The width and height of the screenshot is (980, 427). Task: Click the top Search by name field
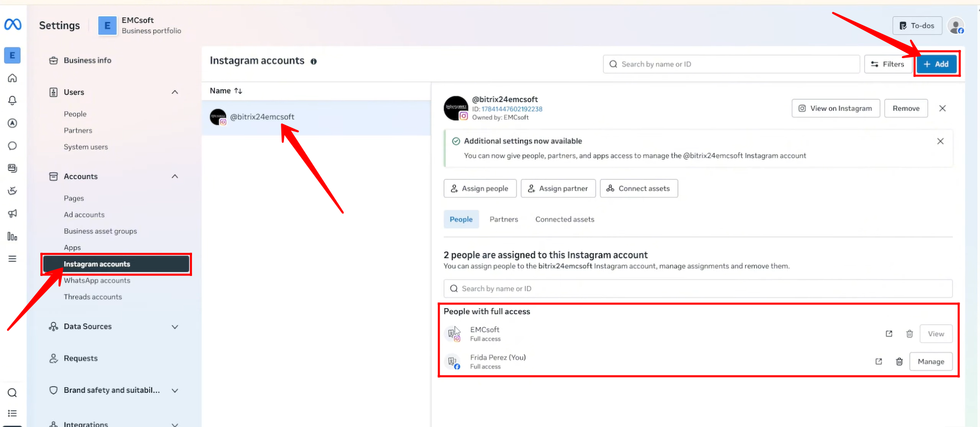click(730, 64)
